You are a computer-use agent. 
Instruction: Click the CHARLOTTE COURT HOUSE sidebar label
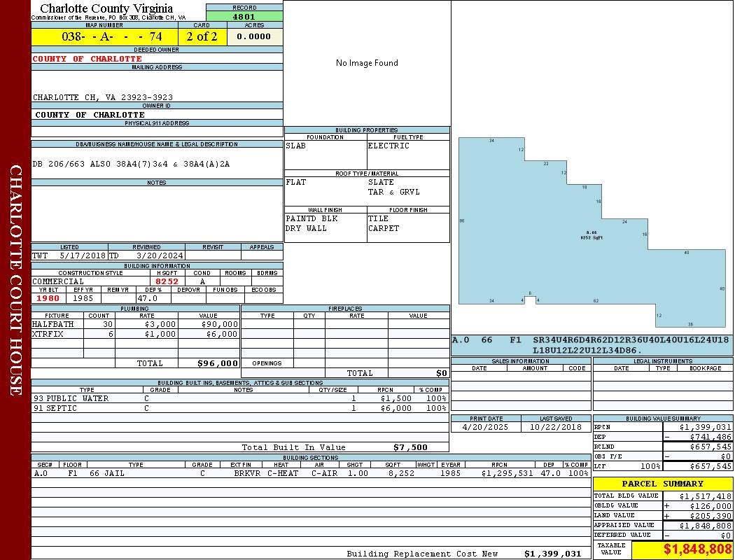click(x=15, y=280)
